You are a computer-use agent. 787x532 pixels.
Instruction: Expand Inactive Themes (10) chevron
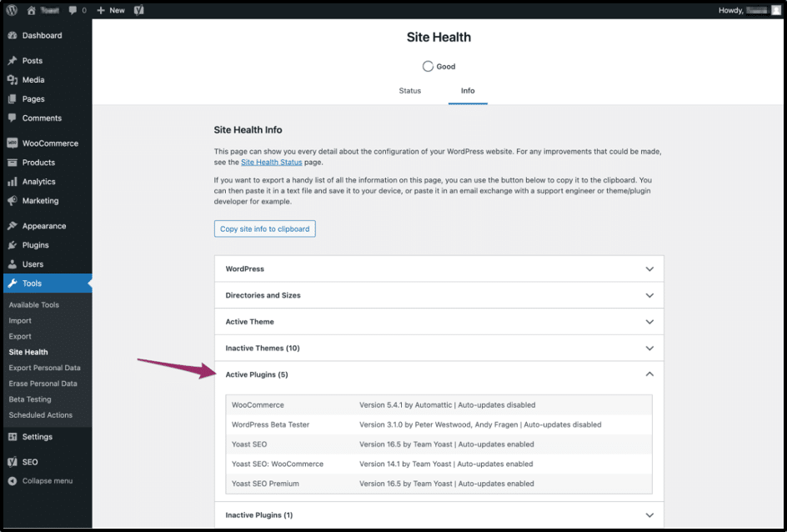click(649, 349)
